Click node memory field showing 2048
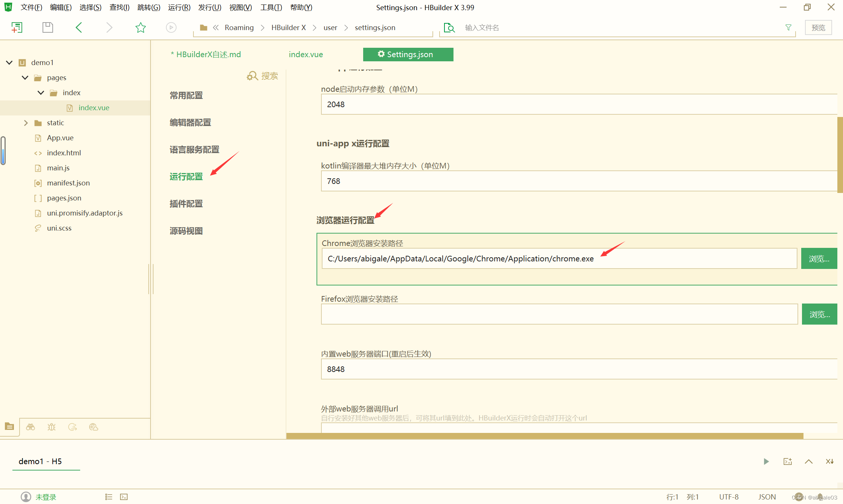Viewport: 843px width, 504px height. (x=579, y=104)
